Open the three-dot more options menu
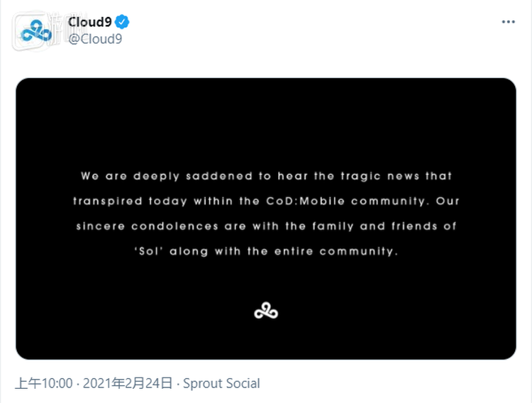This screenshot has height=403, width=532. pyautogui.click(x=509, y=22)
